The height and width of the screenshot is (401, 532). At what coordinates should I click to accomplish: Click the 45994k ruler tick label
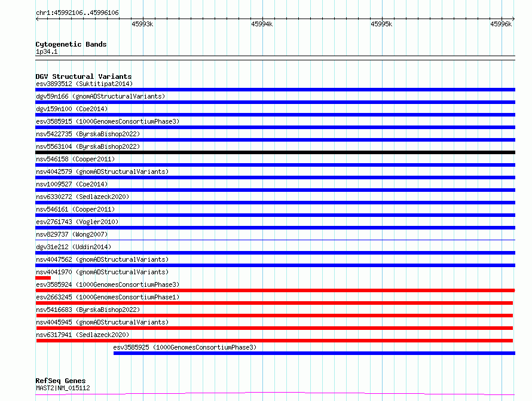tap(262, 24)
